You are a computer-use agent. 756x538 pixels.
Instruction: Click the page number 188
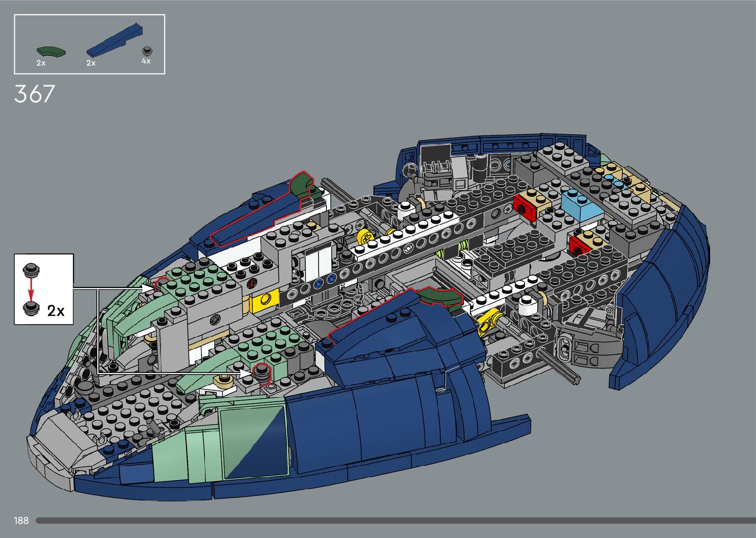point(21,520)
